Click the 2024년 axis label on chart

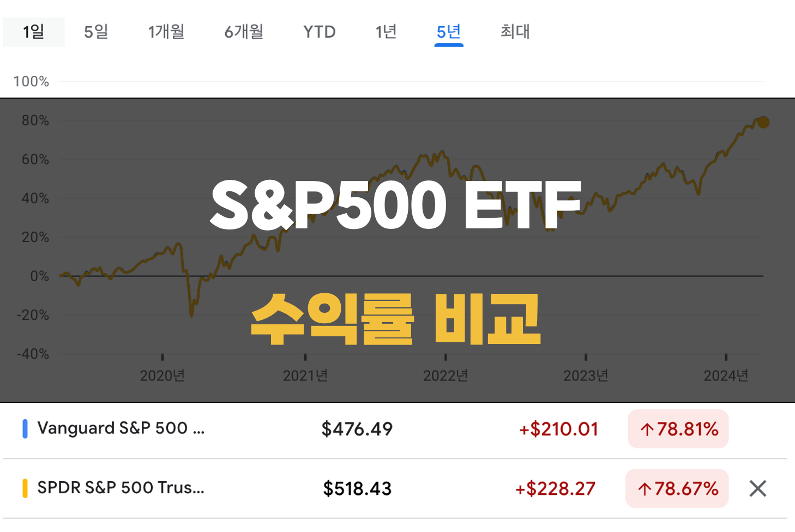point(726,376)
